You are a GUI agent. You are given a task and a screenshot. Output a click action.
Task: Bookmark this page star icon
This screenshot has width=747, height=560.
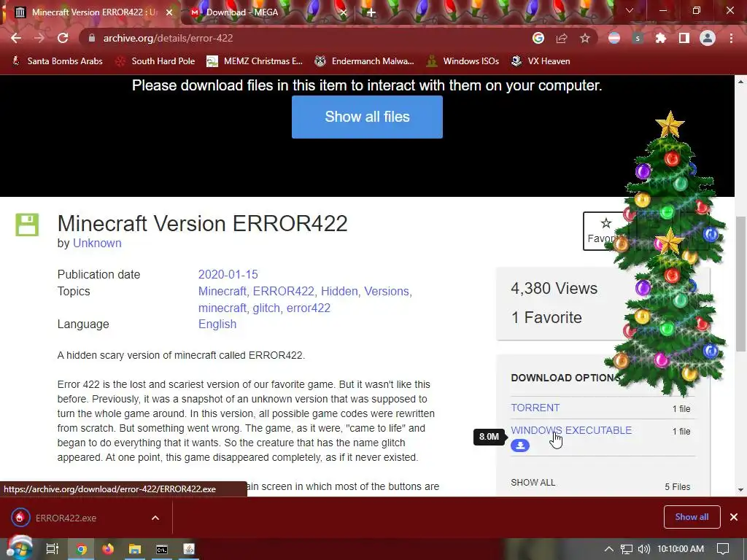click(585, 38)
